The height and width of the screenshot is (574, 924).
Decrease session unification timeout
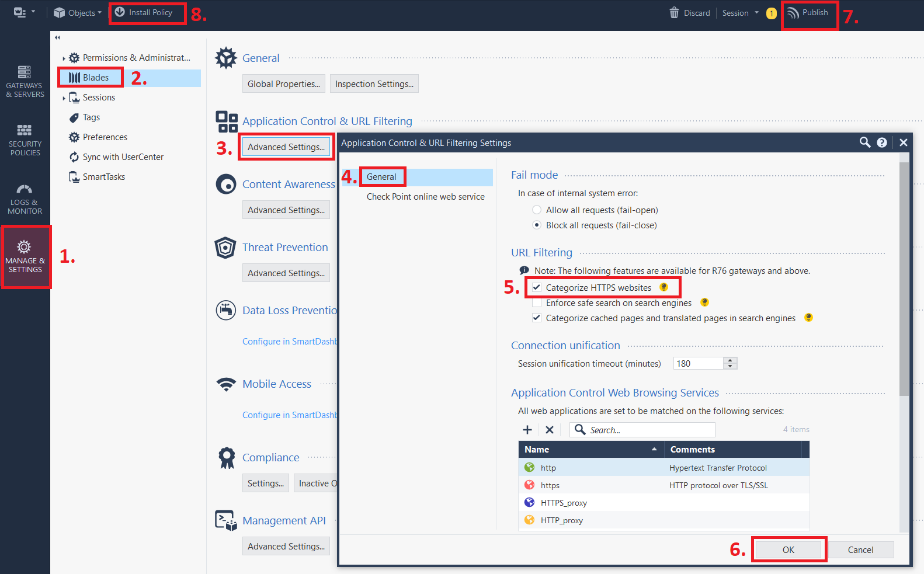pos(730,366)
